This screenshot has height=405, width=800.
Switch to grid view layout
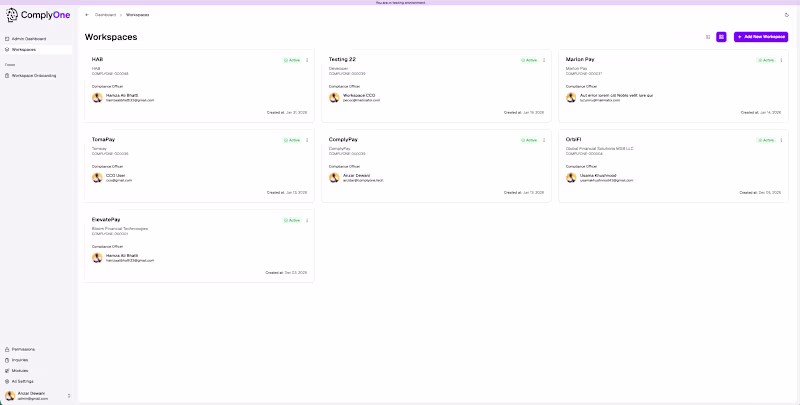[722, 37]
